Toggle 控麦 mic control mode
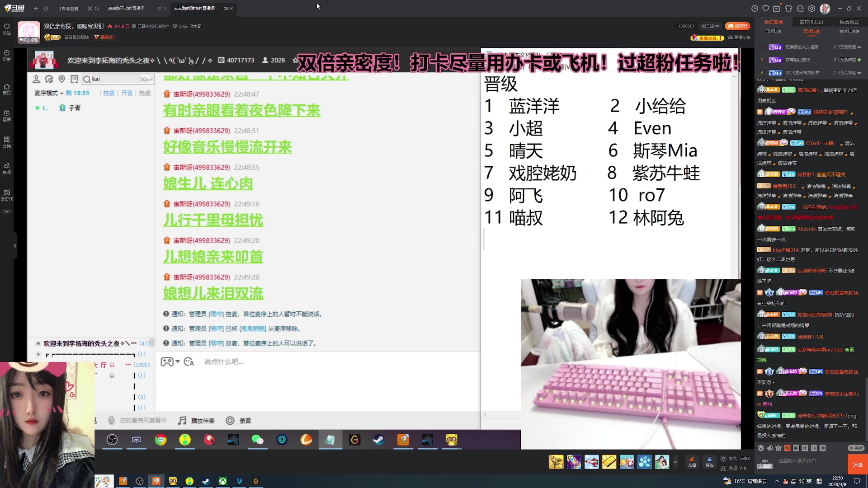The height and width of the screenshot is (488, 868). tap(108, 93)
